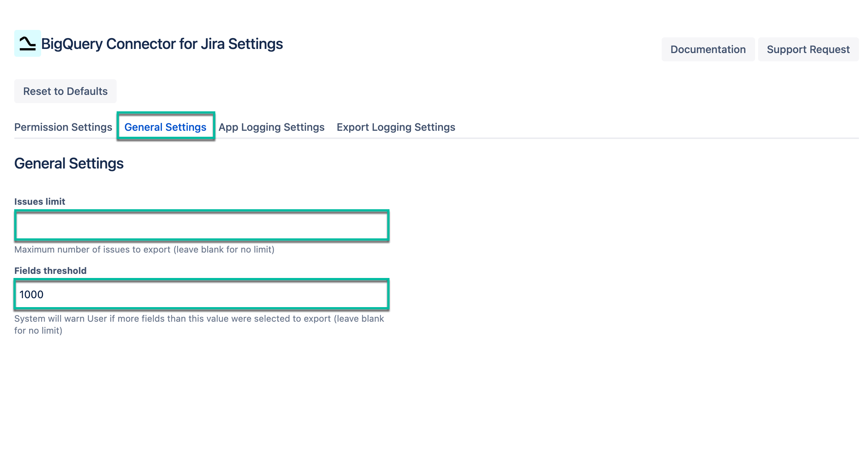This screenshot has width=868, height=476.
Task: Click the Fields threshold label
Action: 50,271
